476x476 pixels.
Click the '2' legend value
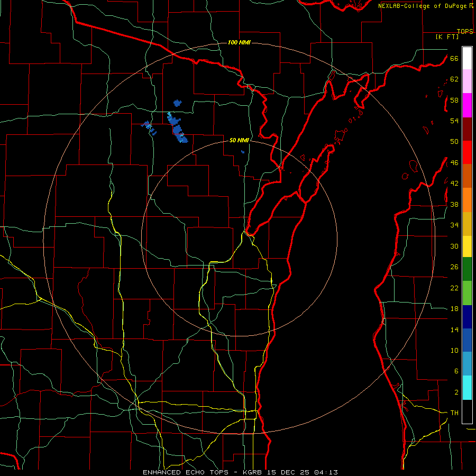coord(456,392)
